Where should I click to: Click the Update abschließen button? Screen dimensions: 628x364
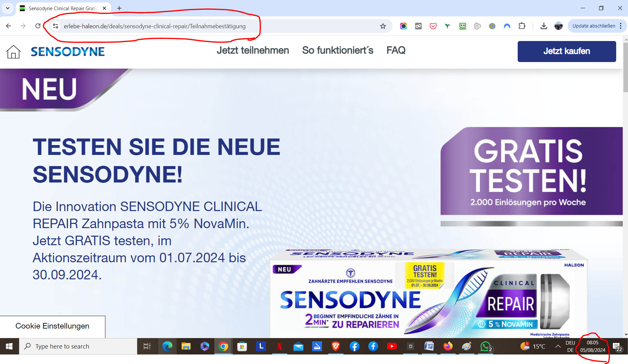coord(594,26)
